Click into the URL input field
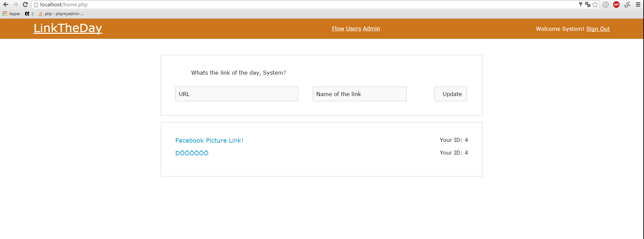Image resolution: width=644 pixels, height=239 pixels. 237,94
